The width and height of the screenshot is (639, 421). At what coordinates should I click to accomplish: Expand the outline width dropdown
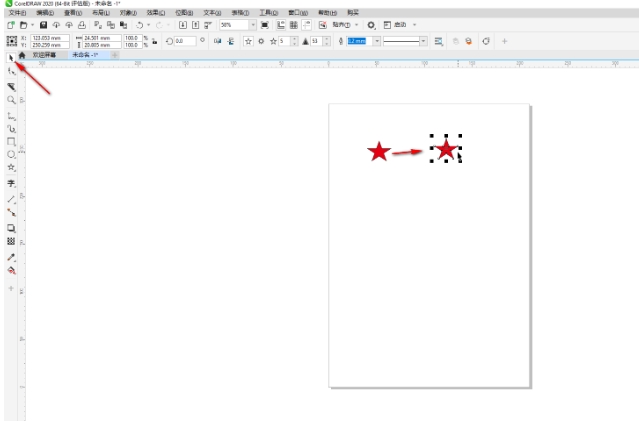pyautogui.click(x=376, y=41)
